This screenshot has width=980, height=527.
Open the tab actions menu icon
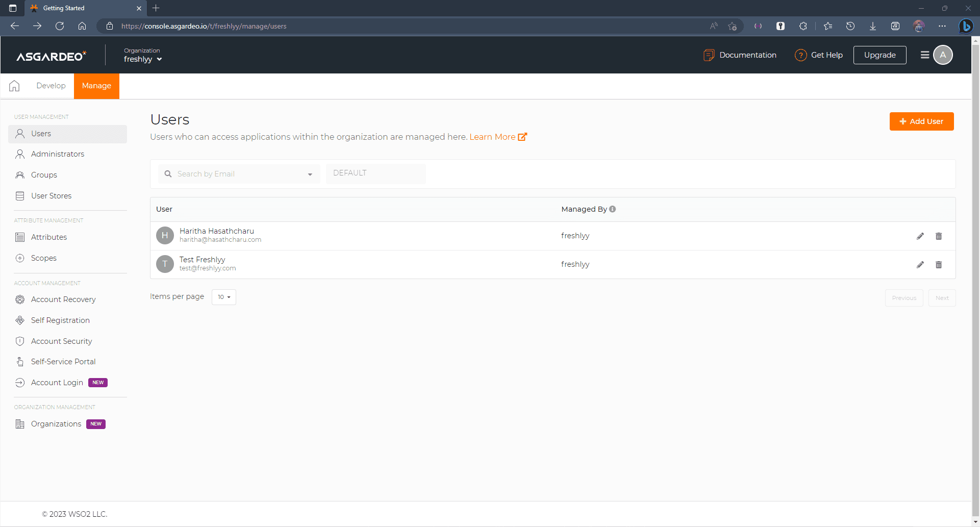click(x=13, y=8)
